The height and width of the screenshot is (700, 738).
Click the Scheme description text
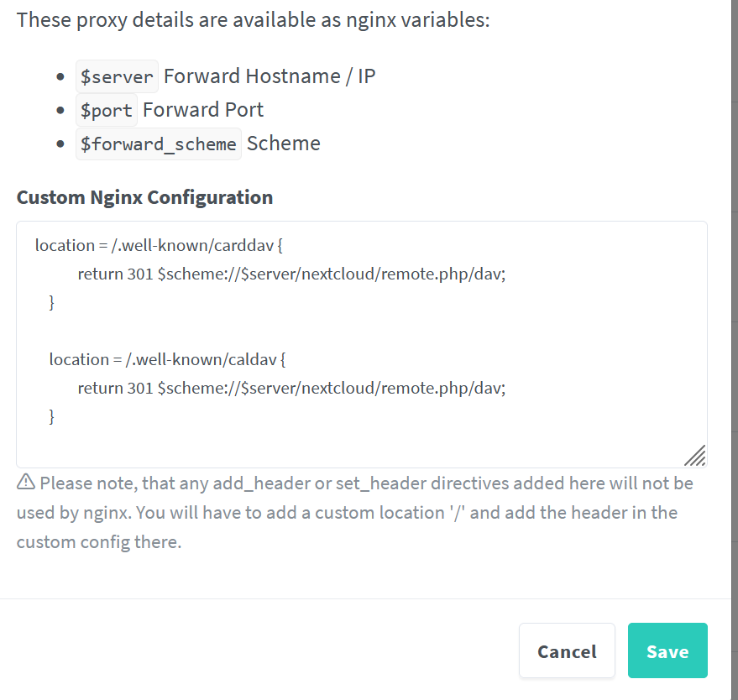pyautogui.click(x=283, y=144)
